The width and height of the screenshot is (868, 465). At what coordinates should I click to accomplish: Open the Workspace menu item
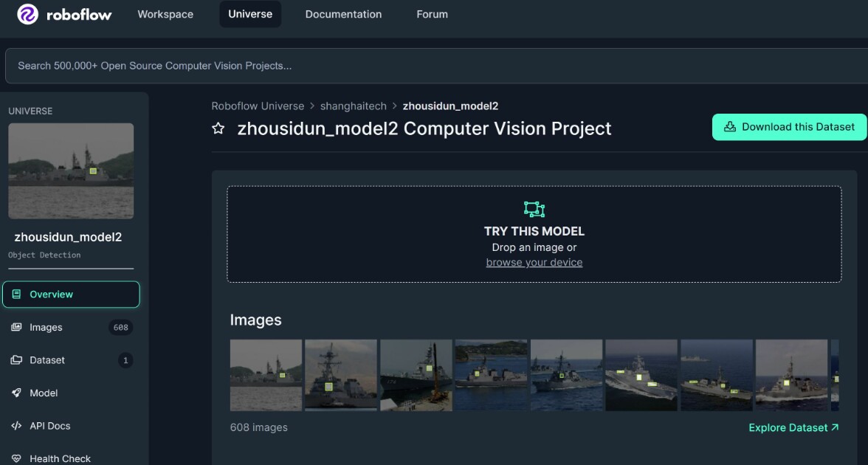point(165,15)
